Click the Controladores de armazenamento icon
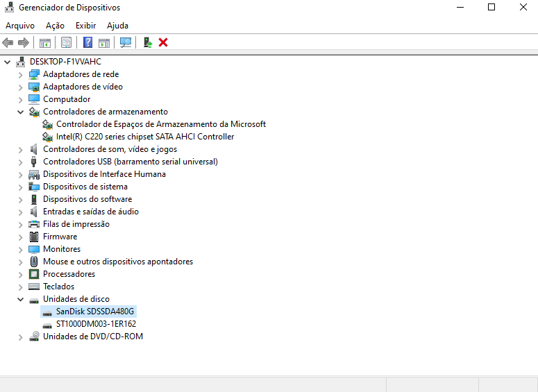 coord(34,112)
